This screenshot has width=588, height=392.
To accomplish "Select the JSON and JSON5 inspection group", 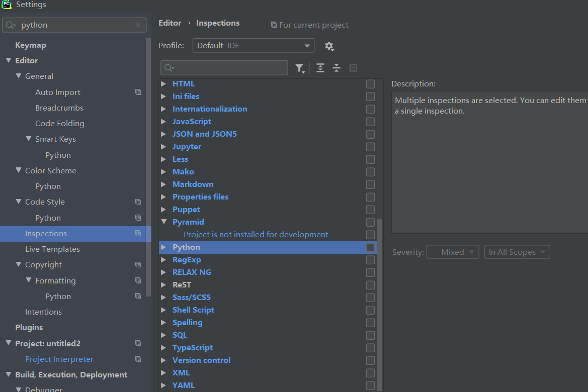I will [205, 134].
